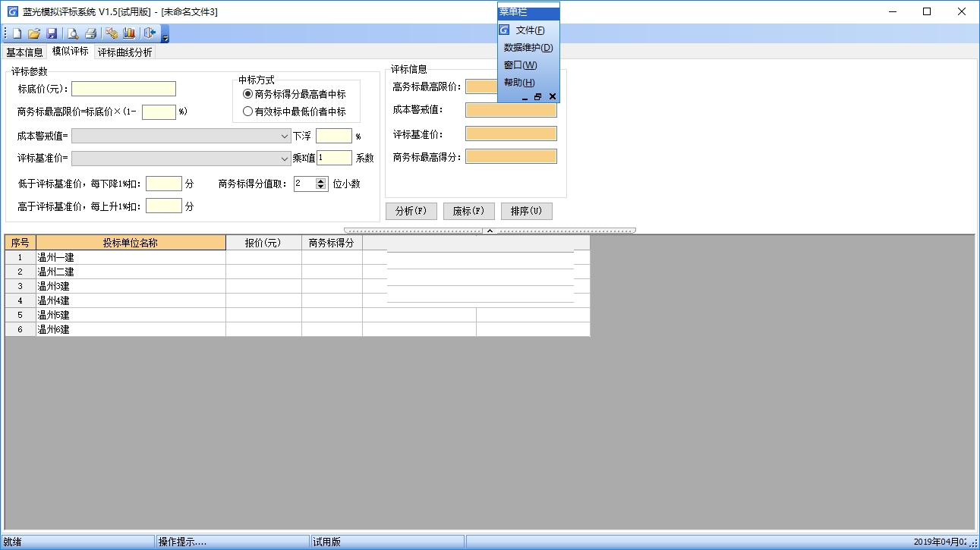980x550 pixels.
Task: Click the 报价(元) cell for 温州一建
Action: point(263,257)
